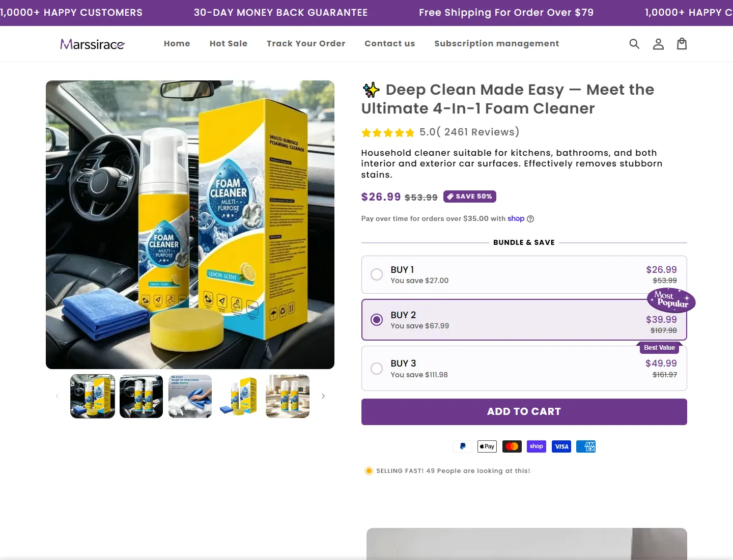This screenshot has height=560, width=733.
Task: Click the American Express payment icon
Action: pos(586,446)
